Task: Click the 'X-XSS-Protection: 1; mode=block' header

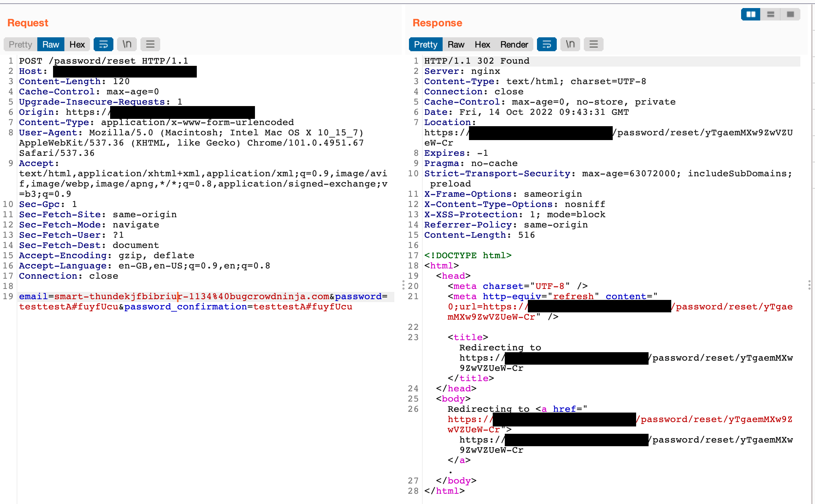Action: [x=515, y=214]
